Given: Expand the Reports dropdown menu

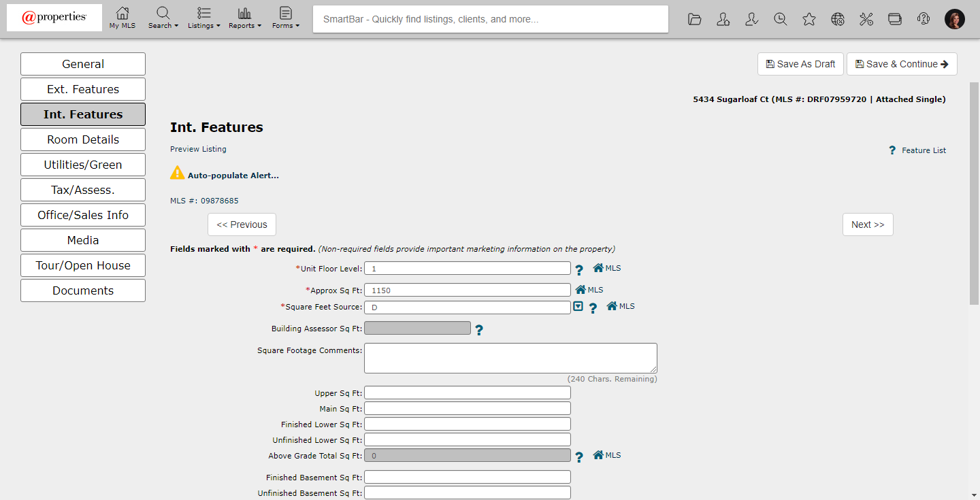Looking at the screenshot, I should (x=245, y=18).
